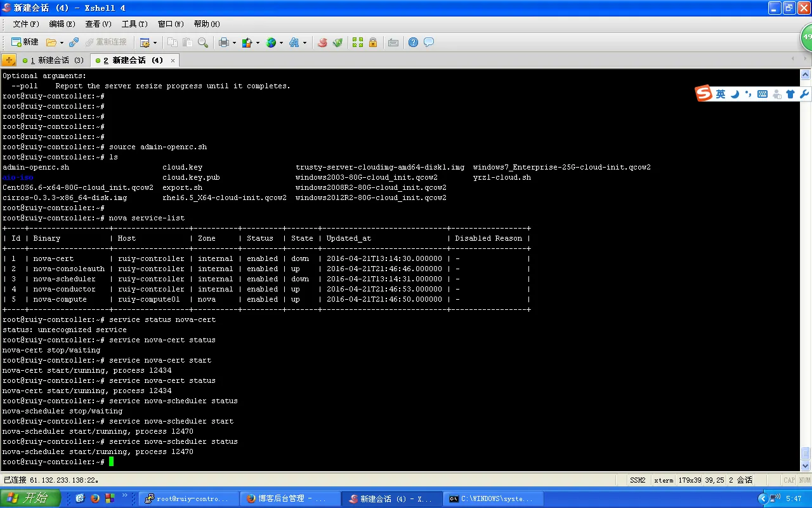This screenshot has height=508, width=812.
Task: Open the folder icon for saved sessions
Action: [51, 43]
